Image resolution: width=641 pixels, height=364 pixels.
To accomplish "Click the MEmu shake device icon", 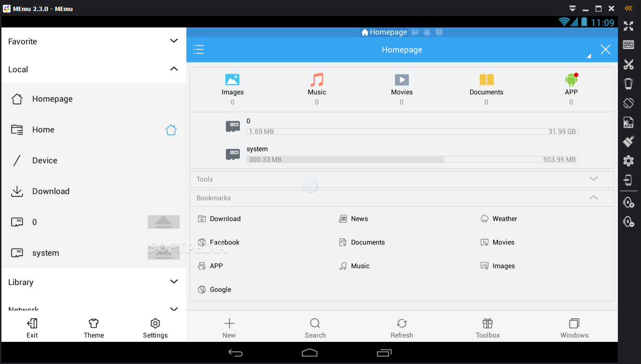I will click(628, 83).
